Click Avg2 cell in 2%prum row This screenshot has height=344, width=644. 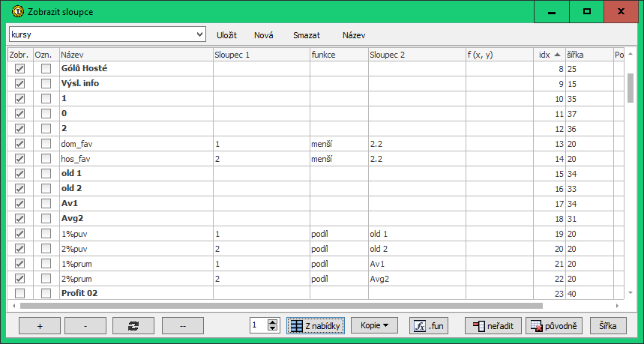coord(379,279)
